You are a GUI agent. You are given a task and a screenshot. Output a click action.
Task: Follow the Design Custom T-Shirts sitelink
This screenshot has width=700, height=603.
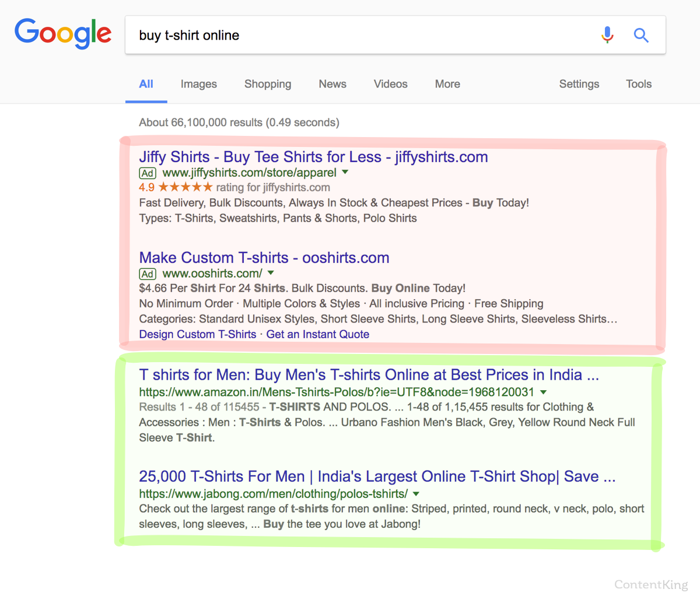(x=198, y=334)
